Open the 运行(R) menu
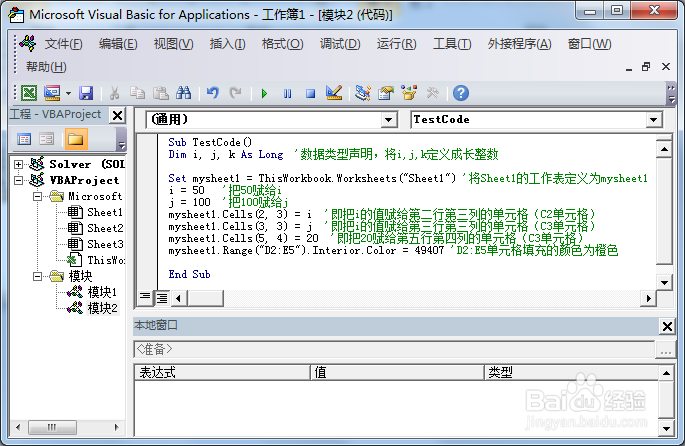The width and height of the screenshot is (685, 446). [x=397, y=44]
